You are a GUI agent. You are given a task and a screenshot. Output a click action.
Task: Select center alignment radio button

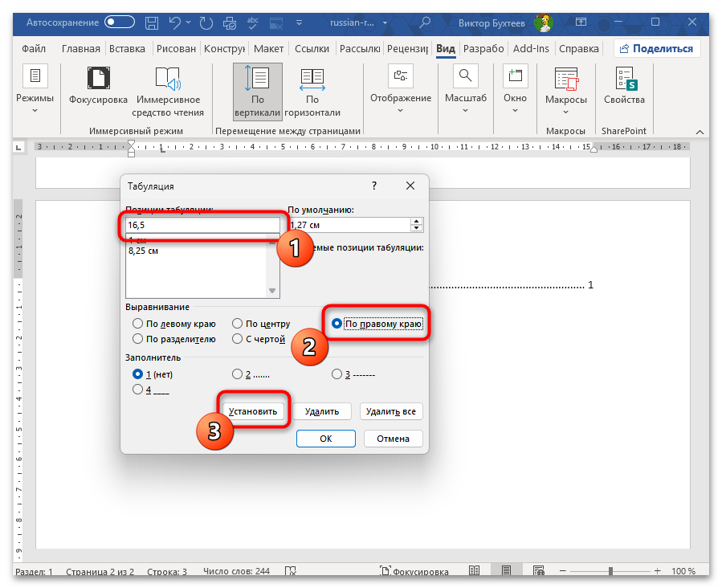237,324
